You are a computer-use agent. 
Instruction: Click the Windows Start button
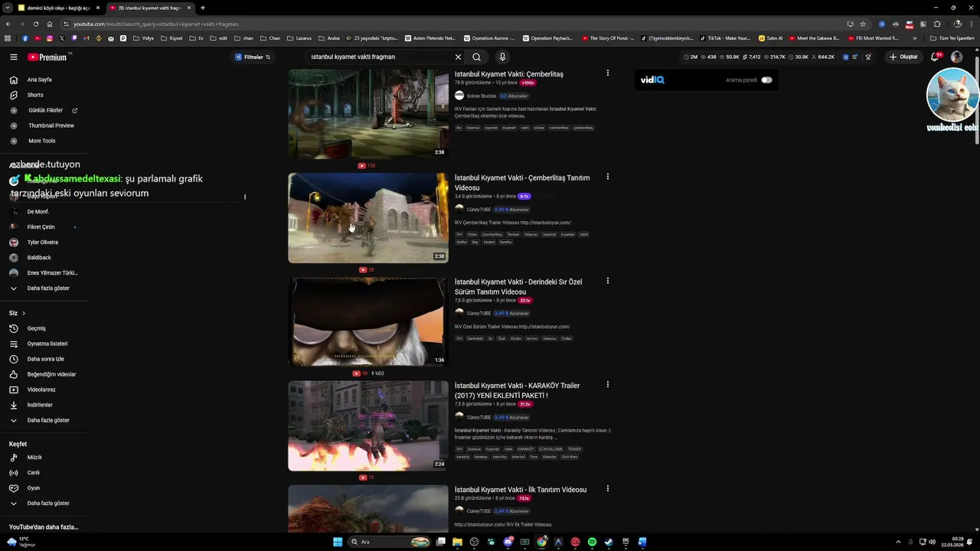[338, 542]
